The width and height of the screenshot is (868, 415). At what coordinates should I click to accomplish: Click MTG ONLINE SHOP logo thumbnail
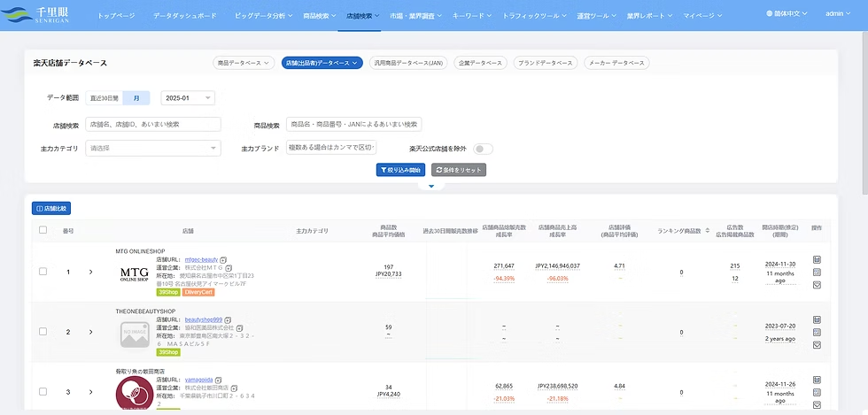(135, 274)
